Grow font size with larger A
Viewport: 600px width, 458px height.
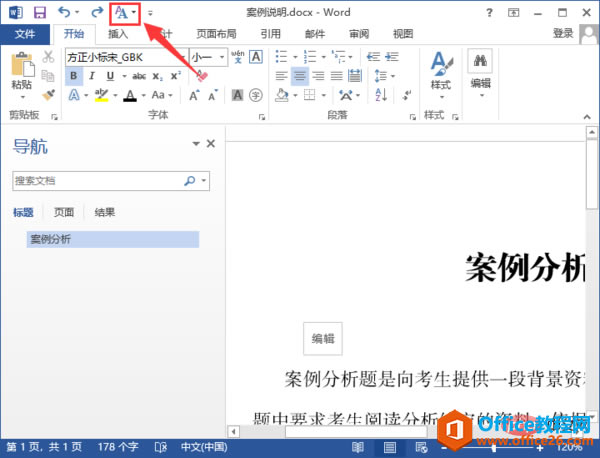[x=194, y=95]
